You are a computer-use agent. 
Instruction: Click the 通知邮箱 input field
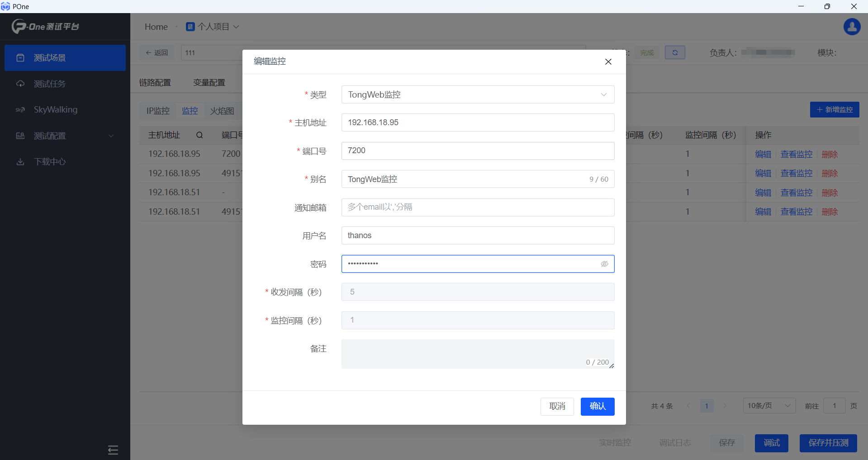click(478, 207)
